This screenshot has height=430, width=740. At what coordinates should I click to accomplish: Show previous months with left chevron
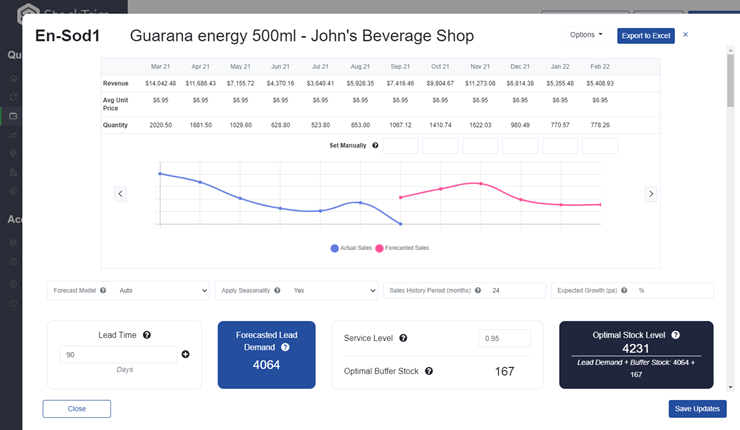120,194
